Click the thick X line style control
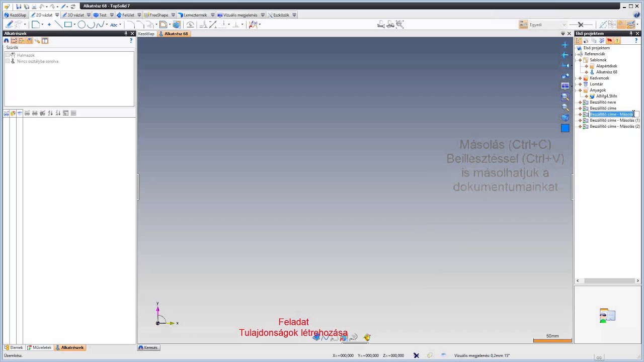Viewport: 644px width, 362px height. (580, 25)
